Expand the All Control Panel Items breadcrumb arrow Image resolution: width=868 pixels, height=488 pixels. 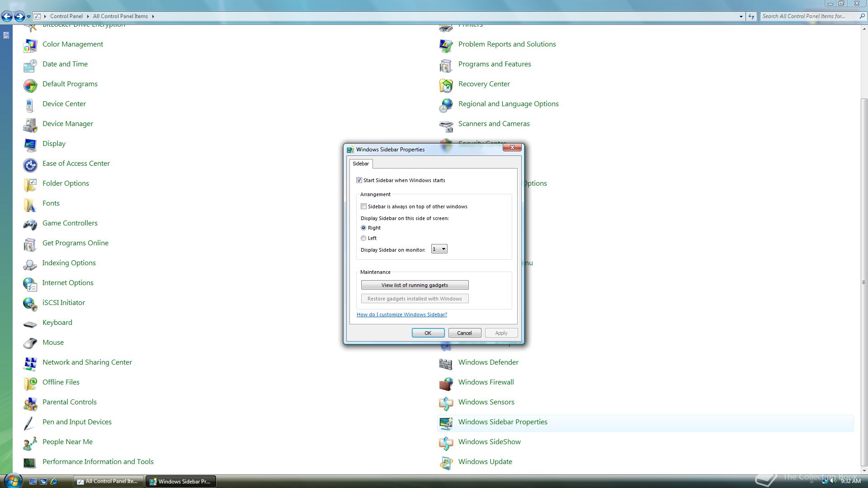click(153, 16)
